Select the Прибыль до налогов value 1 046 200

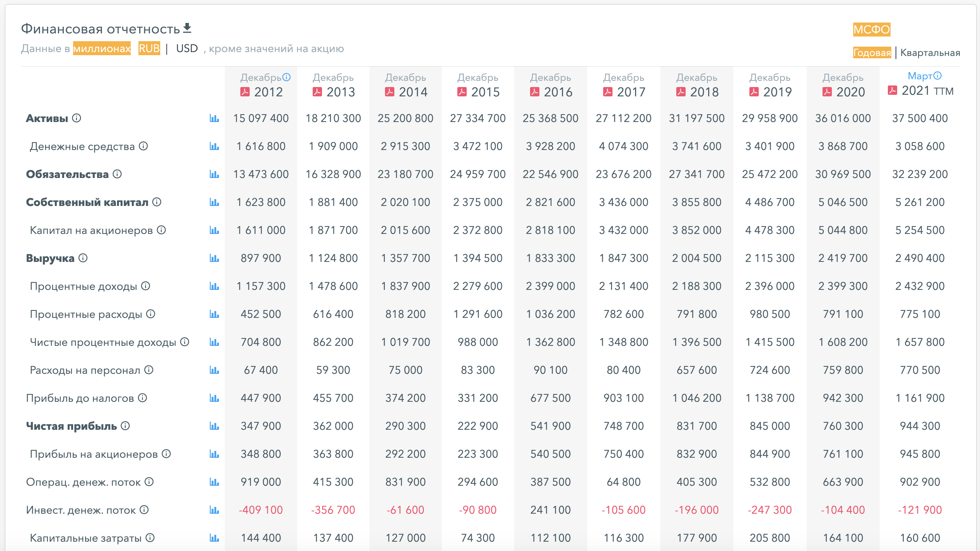(x=696, y=398)
